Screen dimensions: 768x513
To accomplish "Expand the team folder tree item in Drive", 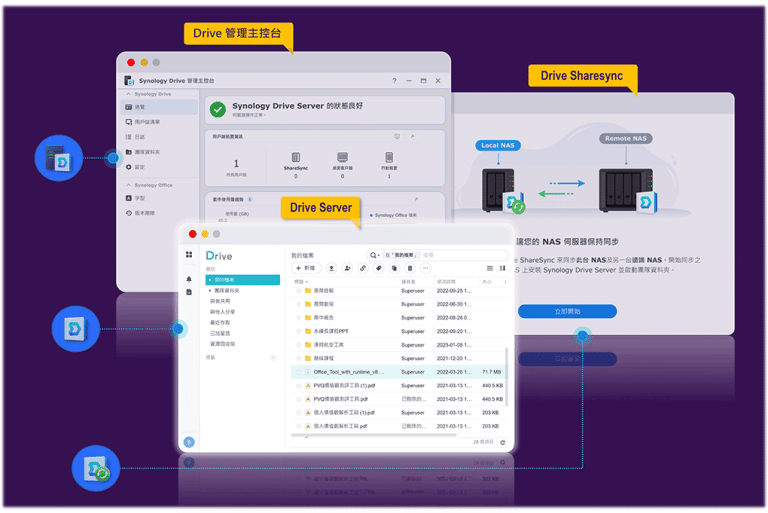I will click(x=210, y=291).
